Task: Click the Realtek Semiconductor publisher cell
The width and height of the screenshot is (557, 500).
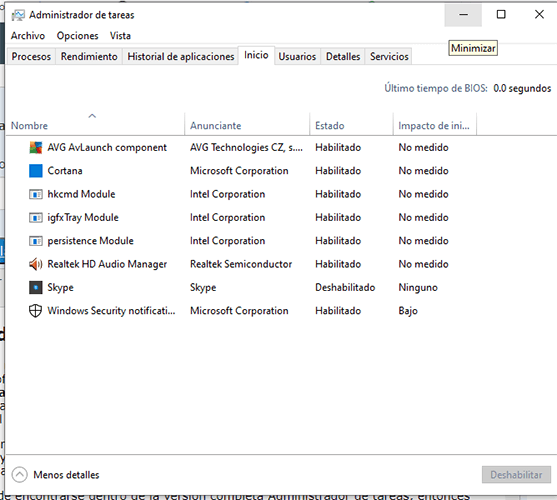Action: coord(241,264)
